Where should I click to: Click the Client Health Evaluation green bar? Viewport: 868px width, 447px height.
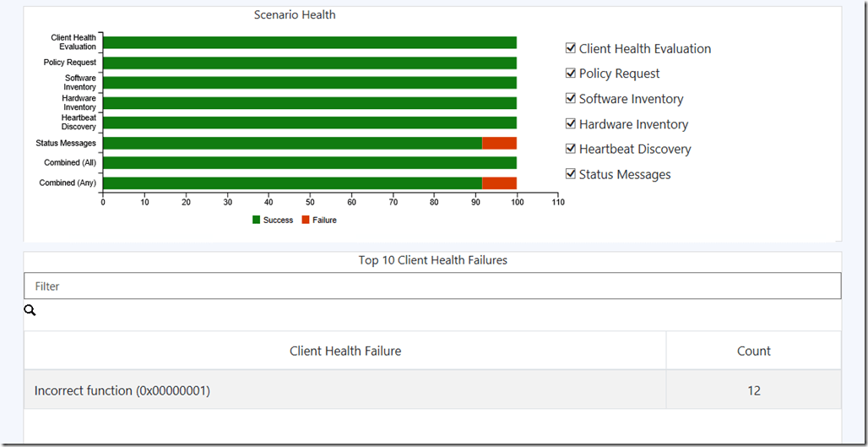[x=309, y=43]
